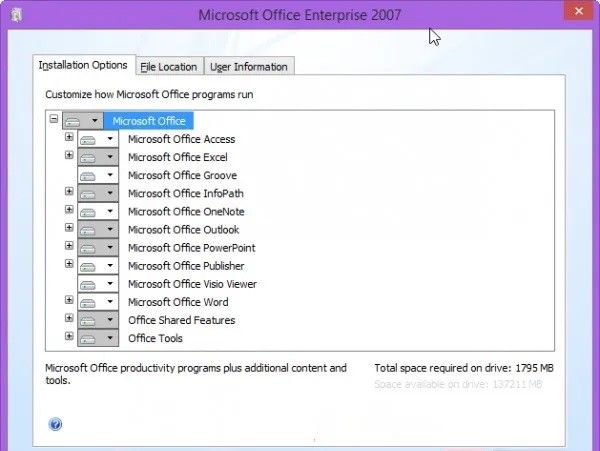
Task: Open install option dropdown for Publisher
Action: tap(98, 265)
